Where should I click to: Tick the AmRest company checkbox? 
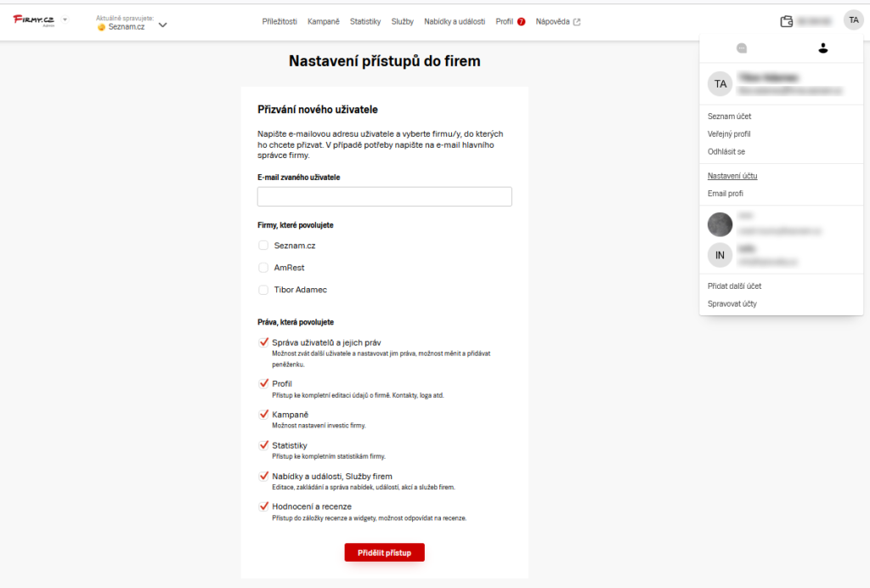pos(263,268)
